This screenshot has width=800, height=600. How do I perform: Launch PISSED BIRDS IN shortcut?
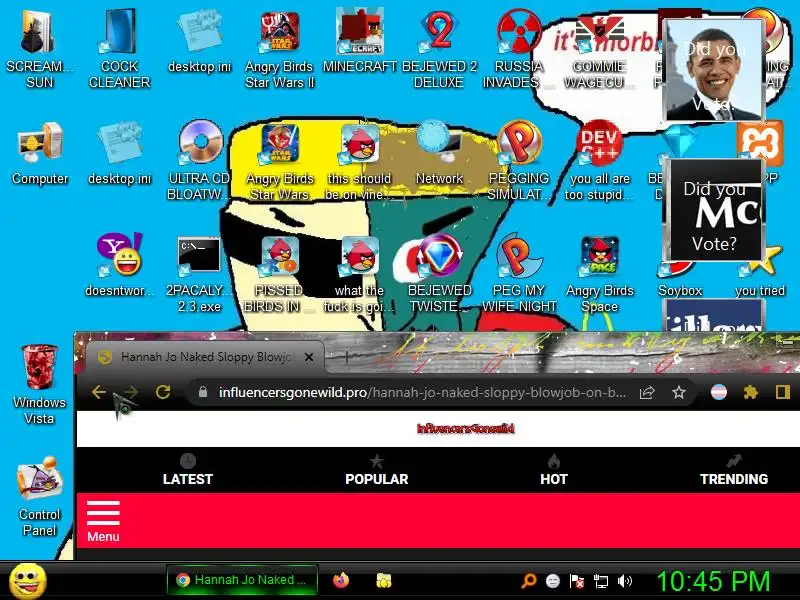[279, 273]
